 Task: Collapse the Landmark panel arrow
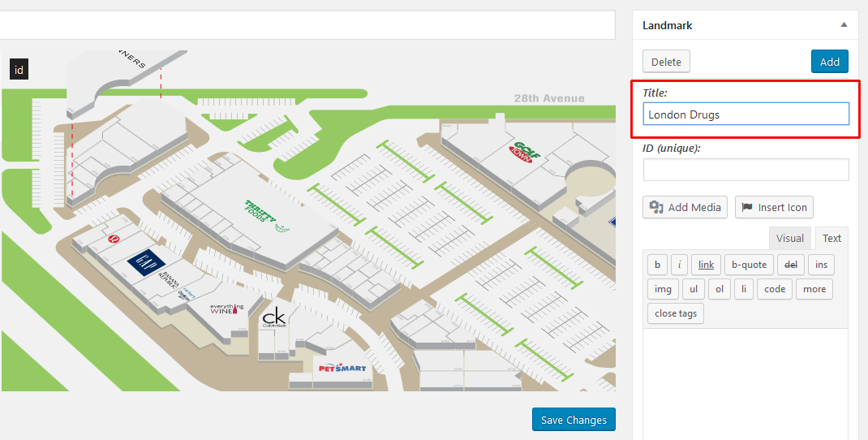tap(844, 25)
